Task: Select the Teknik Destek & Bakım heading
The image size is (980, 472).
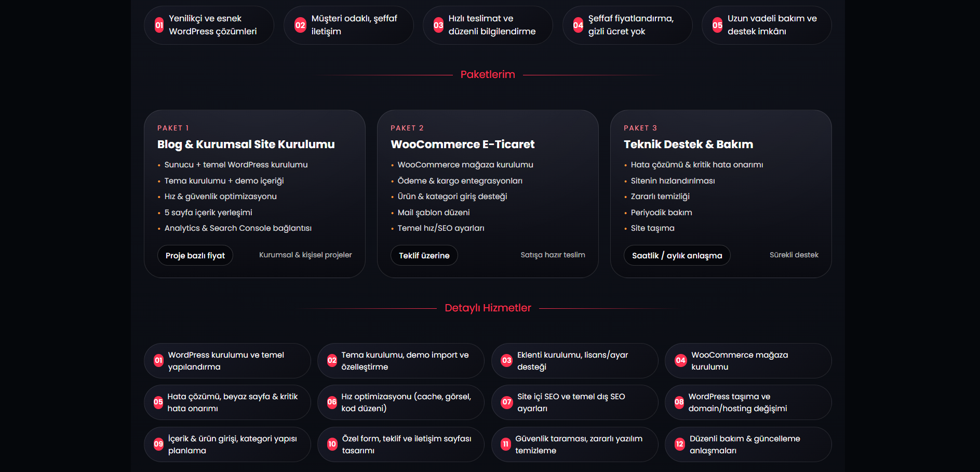Action: [x=689, y=145]
